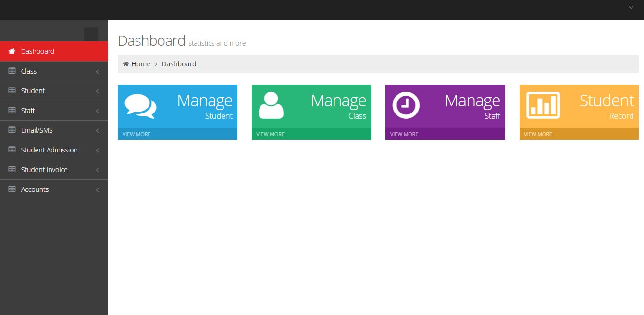The height and width of the screenshot is (315, 644).
Task: Click the table icon next to Accounts
Action: (12, 189)
